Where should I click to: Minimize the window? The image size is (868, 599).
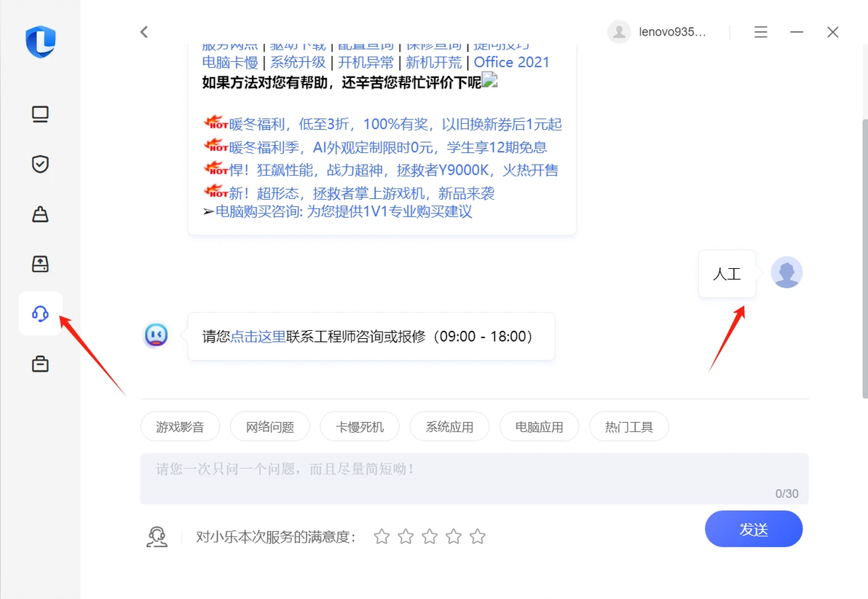[797, 32]
